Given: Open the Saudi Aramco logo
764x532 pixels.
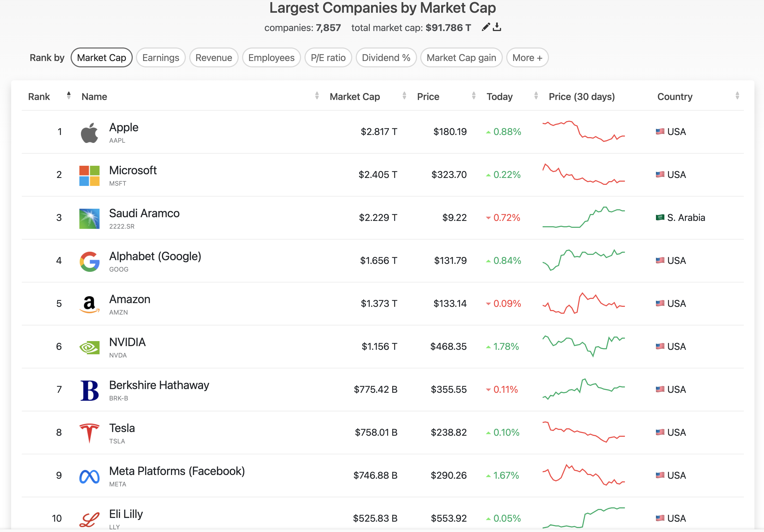Looking at the screenshot, I should (89, 219).
